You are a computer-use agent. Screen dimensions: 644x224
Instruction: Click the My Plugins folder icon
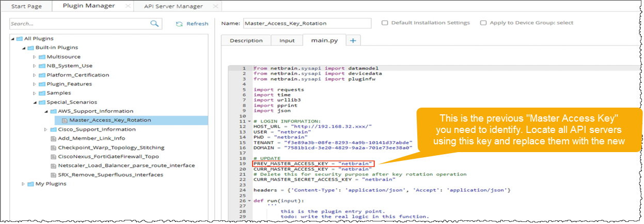click(x=30, y=184)
